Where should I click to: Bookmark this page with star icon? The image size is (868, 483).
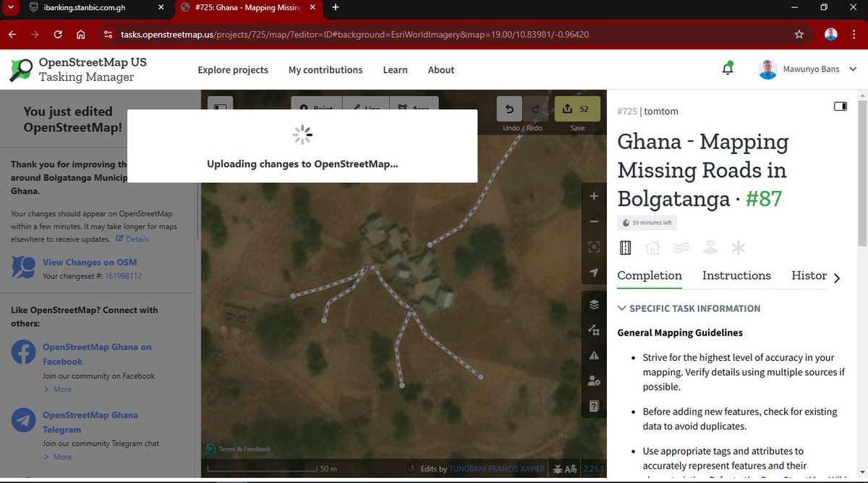tap(799, 34)
